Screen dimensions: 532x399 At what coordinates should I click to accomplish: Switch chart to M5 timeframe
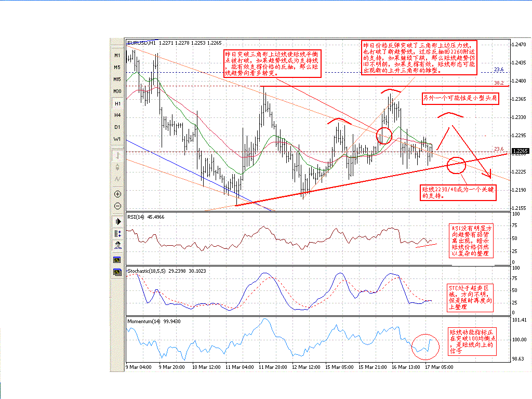[x=117, y=67]
